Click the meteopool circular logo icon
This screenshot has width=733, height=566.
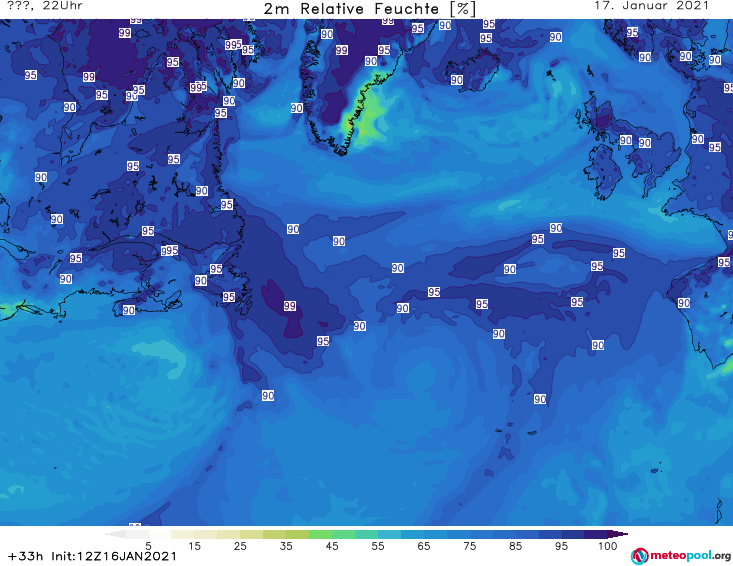pos(640,556)
